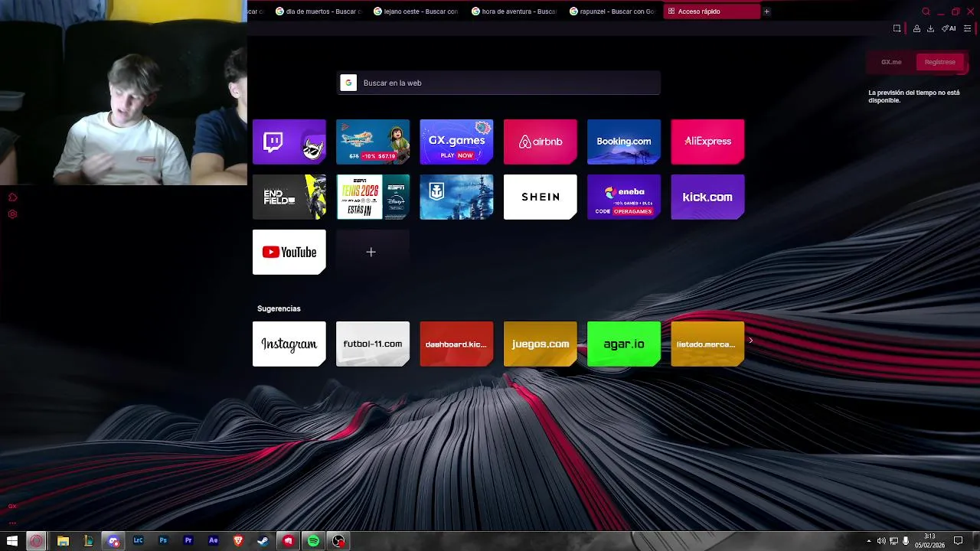Open the discounted game offer tile
The width and height of the screenshot is (980, 551).
pos(373,142)
